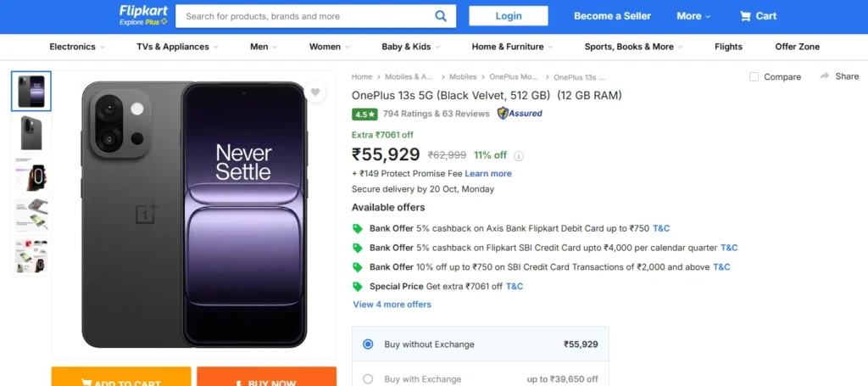Tick the Compare checkbox
This screenshot has width=868, height=386.
pyautogui.click(x=754, y=77)
